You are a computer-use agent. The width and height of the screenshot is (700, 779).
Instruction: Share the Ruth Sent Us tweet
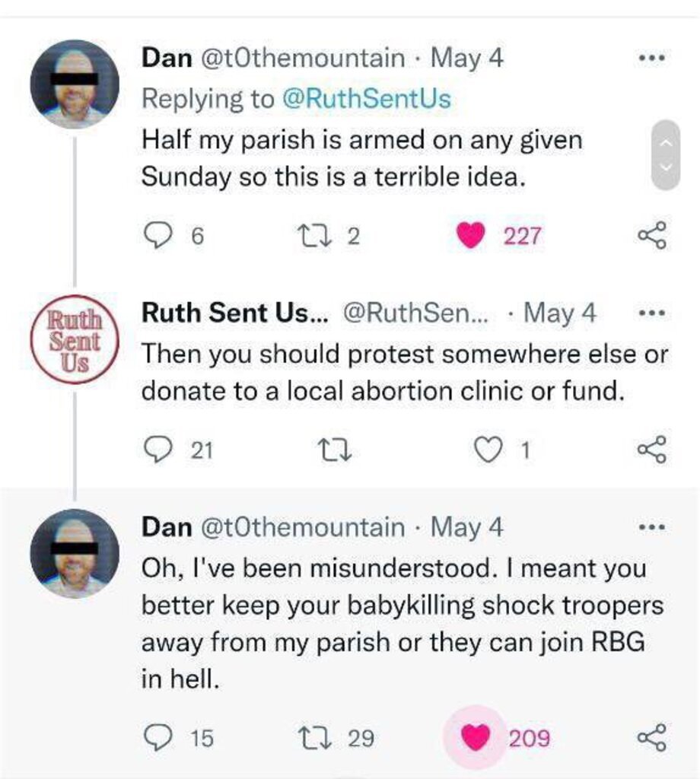tap(652, 451)
